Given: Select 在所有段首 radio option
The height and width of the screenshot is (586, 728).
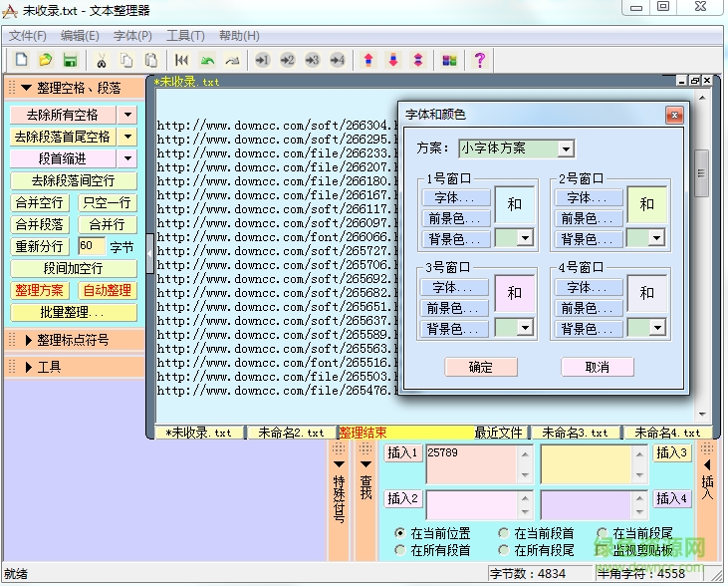Looking at the screenshot, I should [x=400, y=550].
